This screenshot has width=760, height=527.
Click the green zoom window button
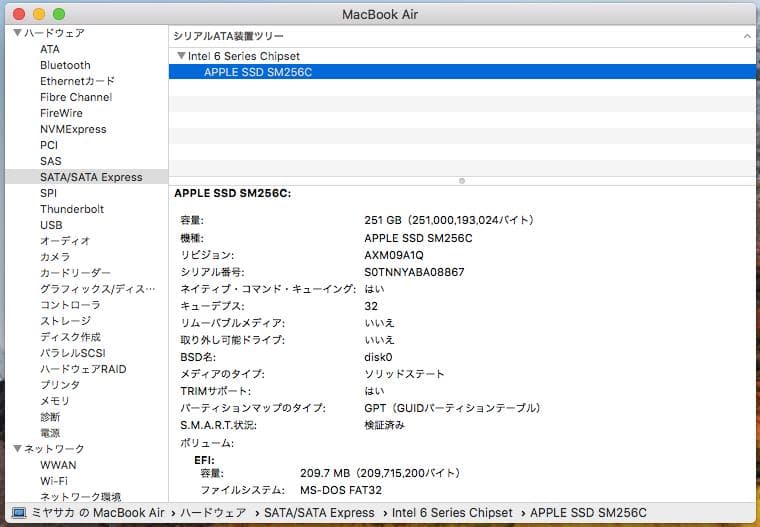coord(59,14)
